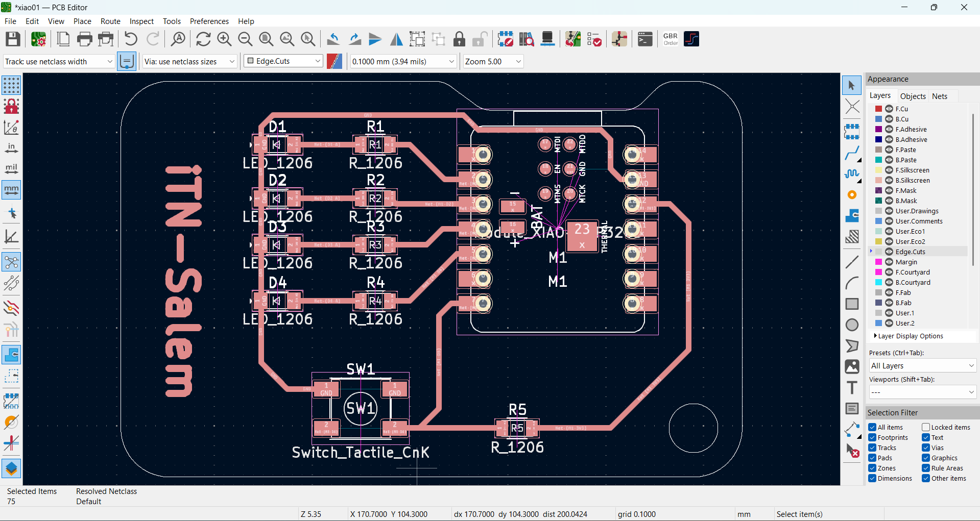
Task: Click the Print icon
Action: [84, 39]
